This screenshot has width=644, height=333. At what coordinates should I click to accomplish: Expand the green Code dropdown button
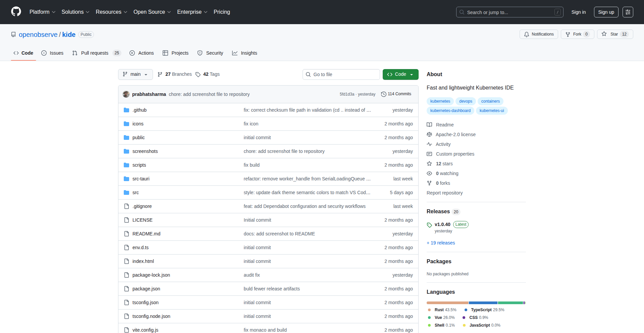400,74
